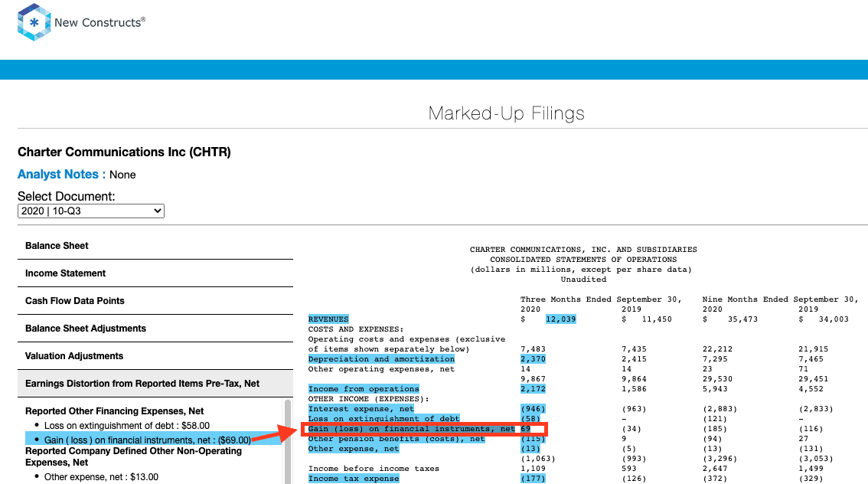
Task: Click the Loss on extinguishment of debt : $58.00 item
Action: (x=127, y=426)
